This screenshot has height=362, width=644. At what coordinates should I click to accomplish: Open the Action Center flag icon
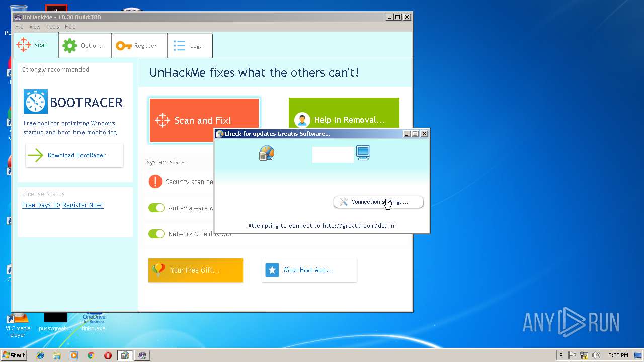tap(572, 355)
